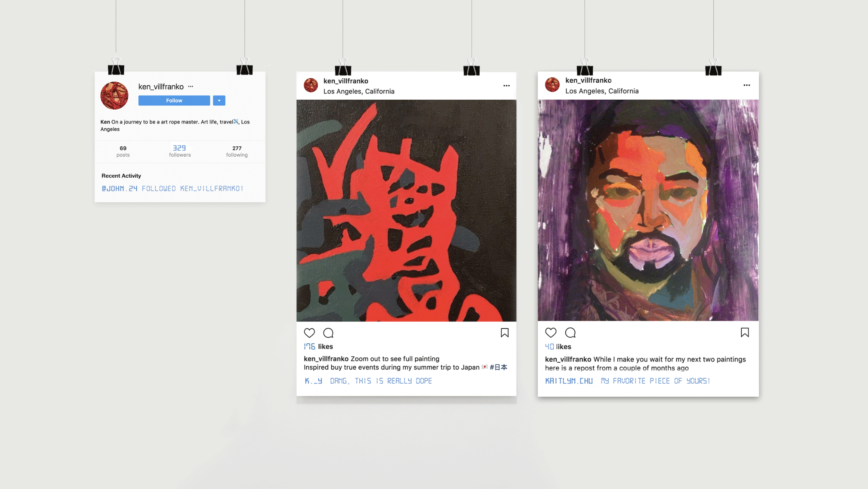
Task: Open comments on the purple portrait post
Action: (570, 332)
